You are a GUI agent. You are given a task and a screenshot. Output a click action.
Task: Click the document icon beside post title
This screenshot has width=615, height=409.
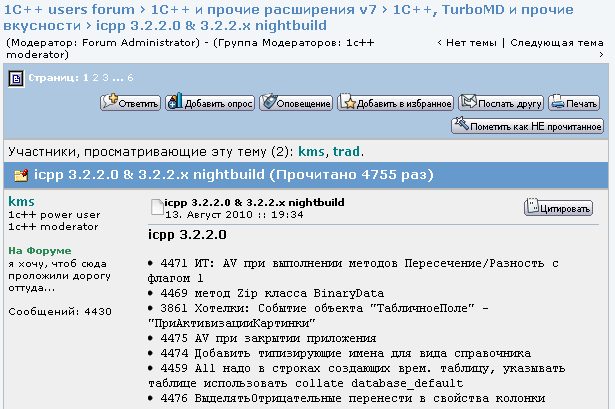coord(156,207)
